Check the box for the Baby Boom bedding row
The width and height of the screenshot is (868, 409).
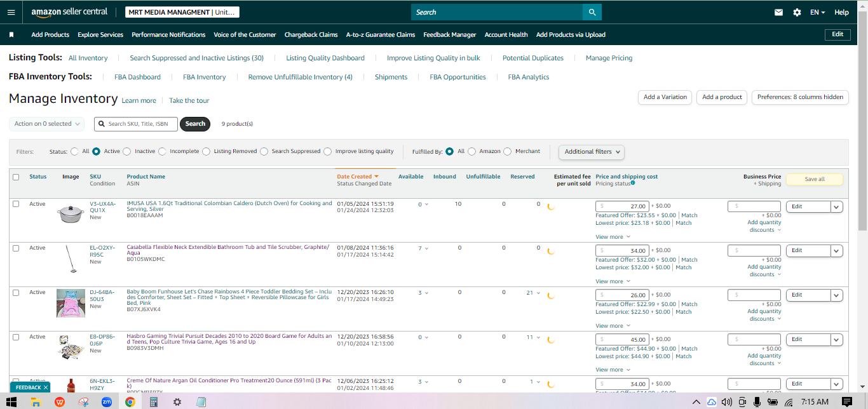pos(16,293)
